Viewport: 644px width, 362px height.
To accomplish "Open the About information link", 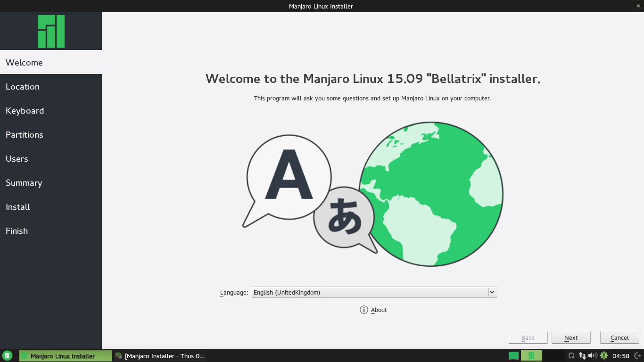I will click(x=379, y=310).
